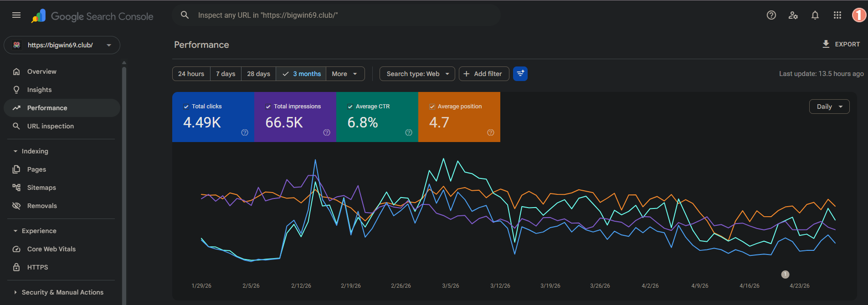Toggle the Average CTR checkbox

point(350,107)
